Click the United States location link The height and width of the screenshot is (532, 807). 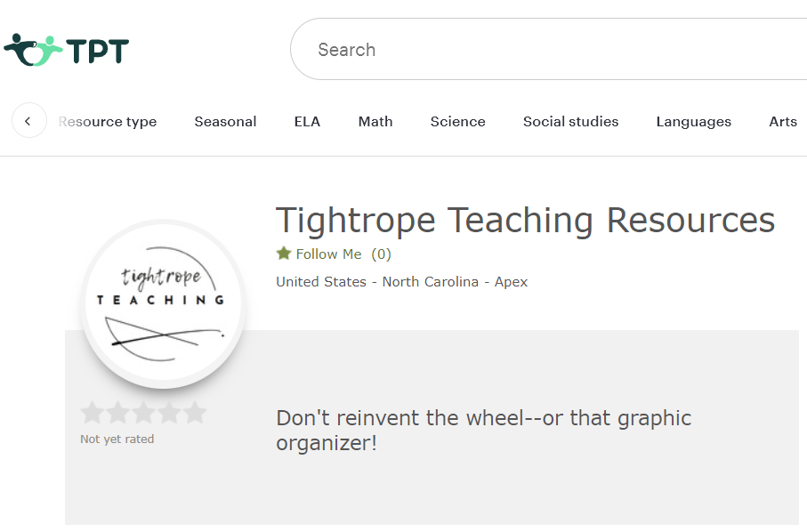(321, 282)
